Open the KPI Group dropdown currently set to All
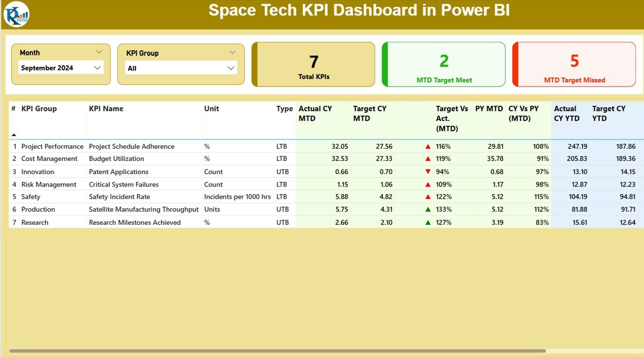 181,67
